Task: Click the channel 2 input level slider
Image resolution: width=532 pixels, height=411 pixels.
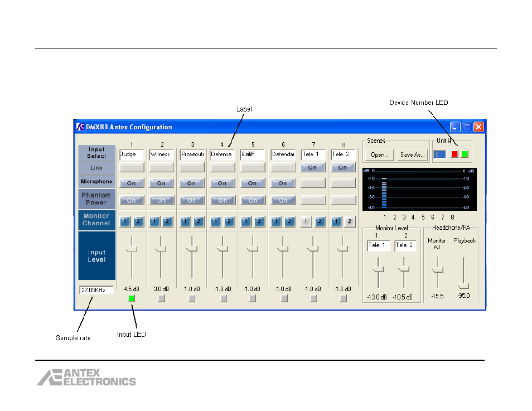Action: [161, 249]
